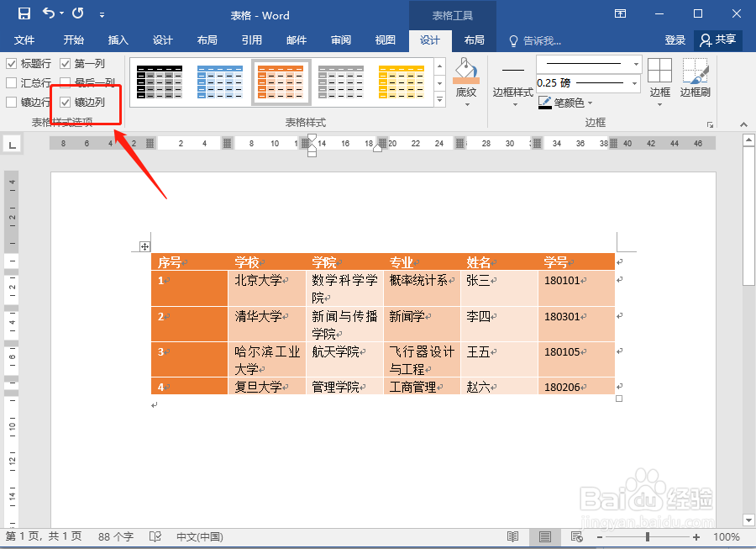Select the gray table style thumbnail

coord(341,82)
